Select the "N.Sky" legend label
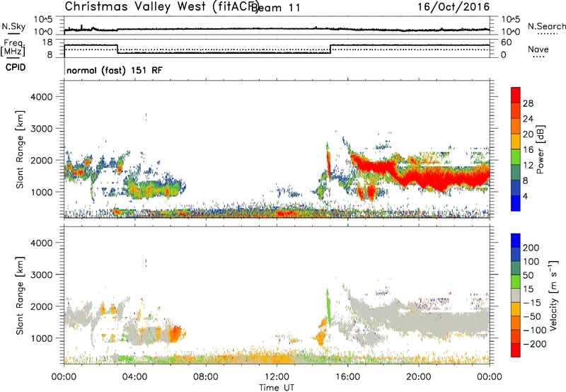The height and width of the screenshot is (392, 566). pyautogui.click(x=13, y=26)
